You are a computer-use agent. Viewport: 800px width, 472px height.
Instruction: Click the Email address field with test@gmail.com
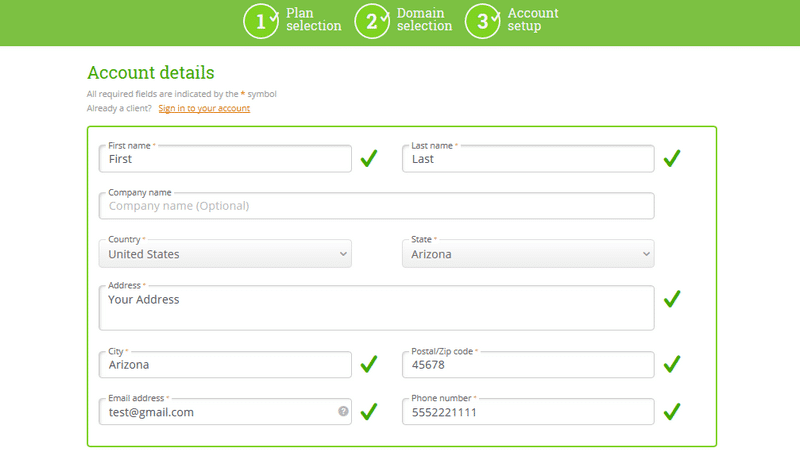225,411
